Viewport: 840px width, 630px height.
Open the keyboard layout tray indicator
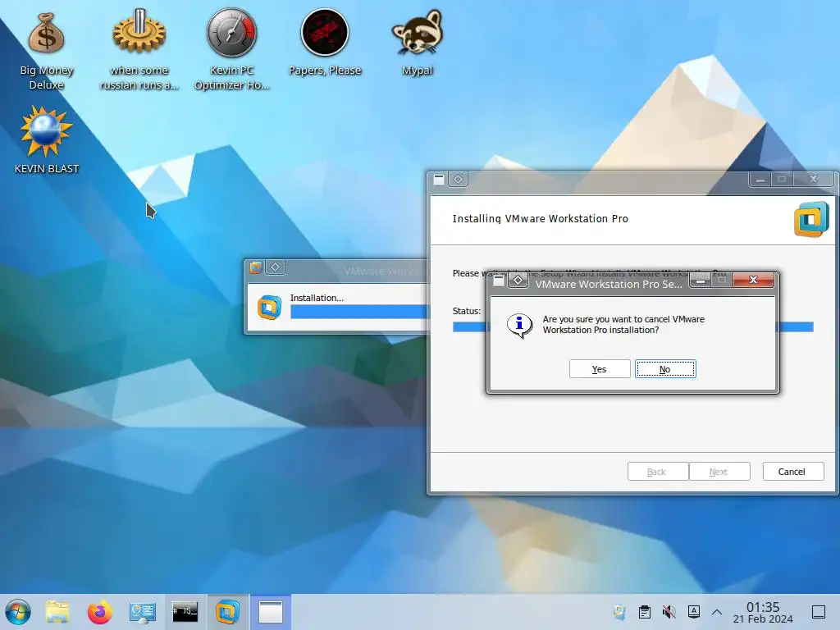[694, 611]
